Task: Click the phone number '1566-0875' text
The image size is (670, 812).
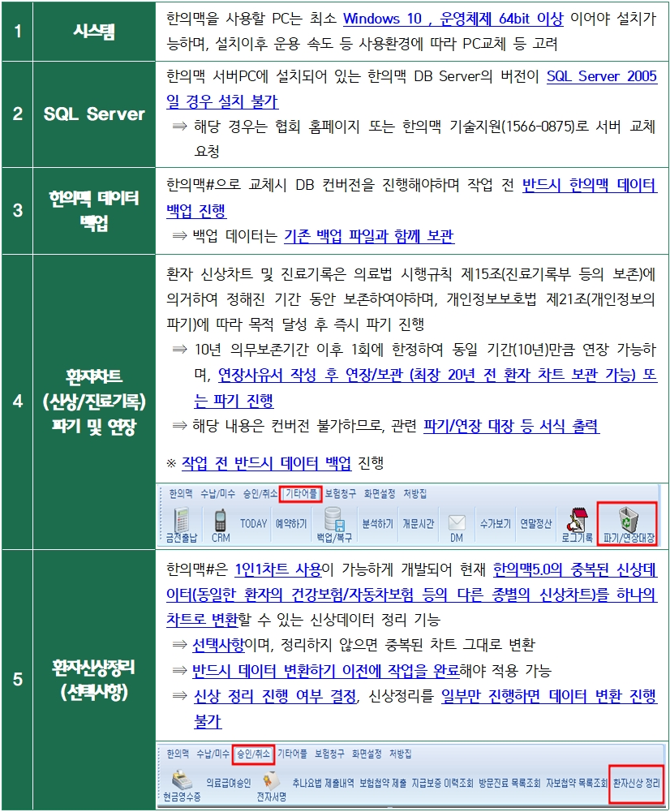Action: point(539,127)
